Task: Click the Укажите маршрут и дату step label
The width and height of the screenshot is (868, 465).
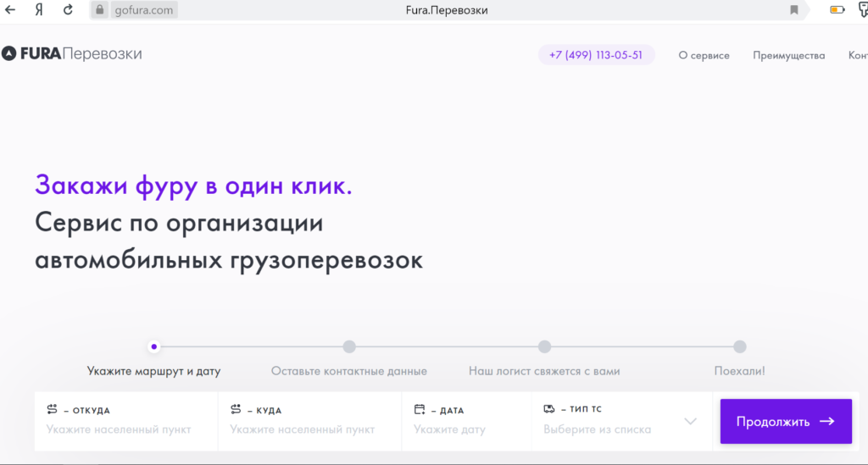Action: click(x=154, y=371)
